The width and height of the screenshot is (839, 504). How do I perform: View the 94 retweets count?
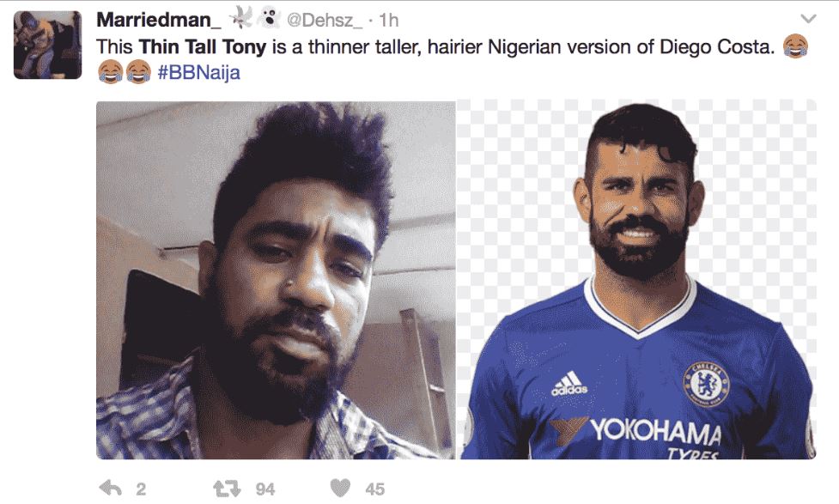pos(265,489)
